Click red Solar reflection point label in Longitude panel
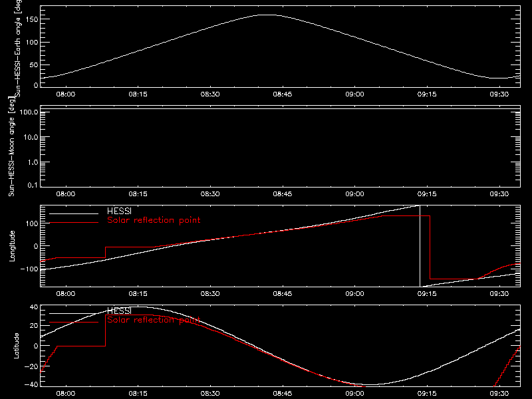532x399 pixels. pyautogui.click(x=154, y=220)
